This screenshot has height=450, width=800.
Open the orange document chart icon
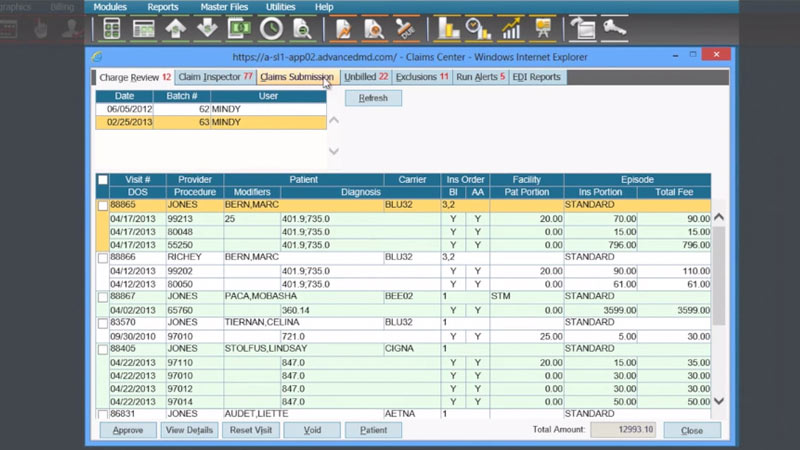(343, 29)
